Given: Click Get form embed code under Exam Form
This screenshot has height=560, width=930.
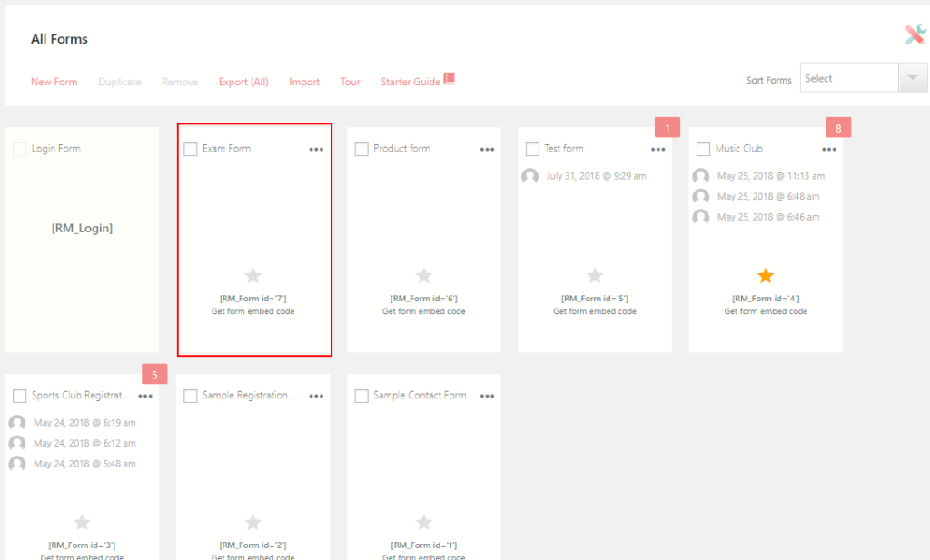Looking at the screenshot, I should pos(253,311).
